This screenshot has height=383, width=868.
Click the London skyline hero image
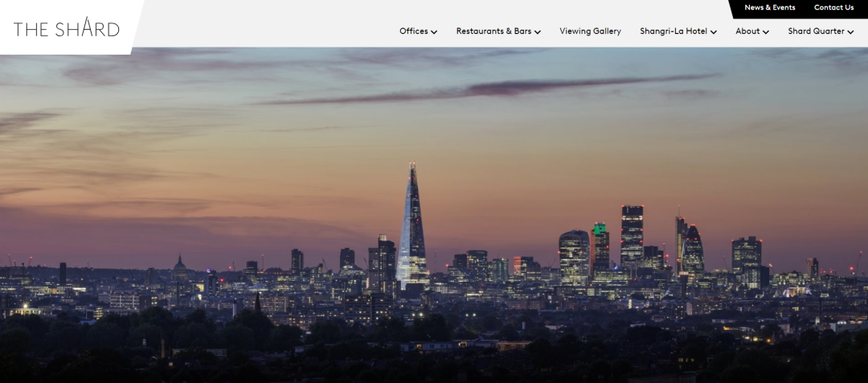tap(434, 216)
